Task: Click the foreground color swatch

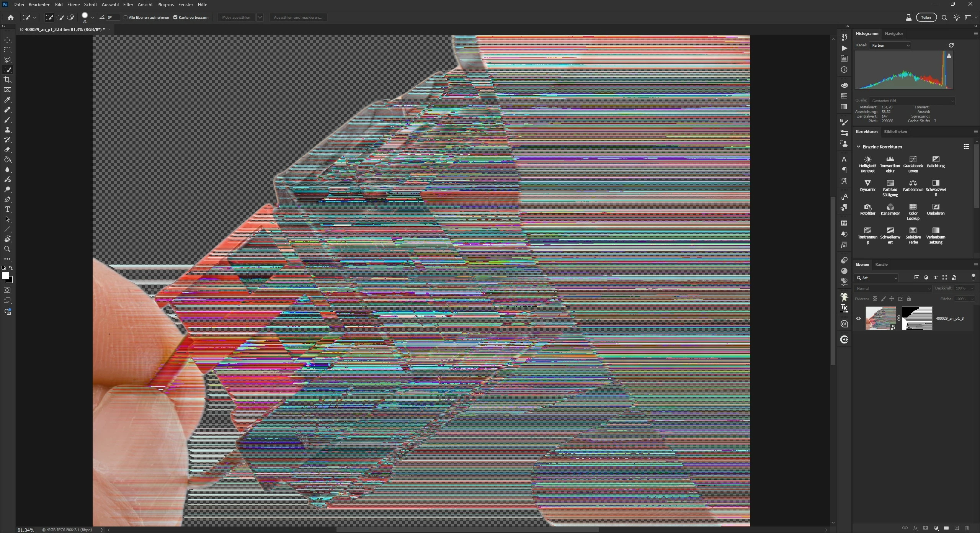Action: pos(5,276)
